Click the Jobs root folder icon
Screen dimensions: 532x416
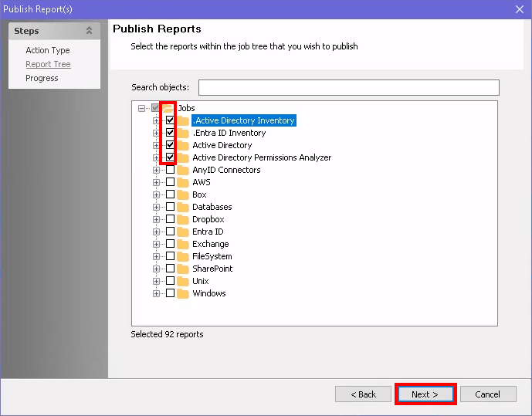[x=168, y=108]
